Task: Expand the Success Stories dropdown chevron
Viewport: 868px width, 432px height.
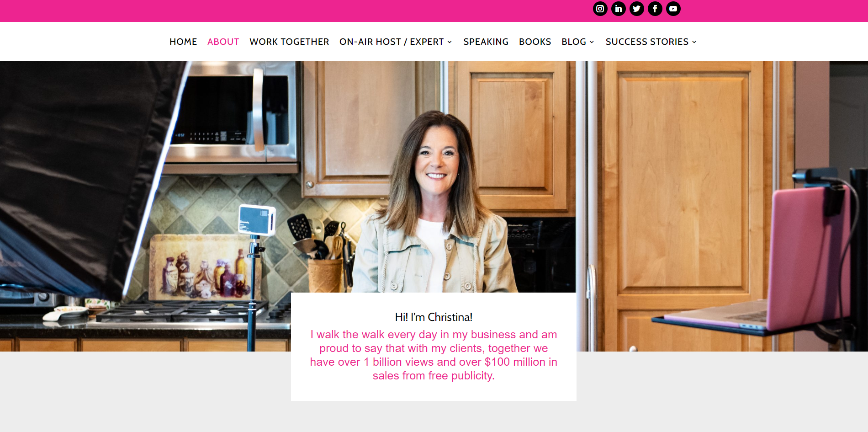Action: tap(694, 42)
